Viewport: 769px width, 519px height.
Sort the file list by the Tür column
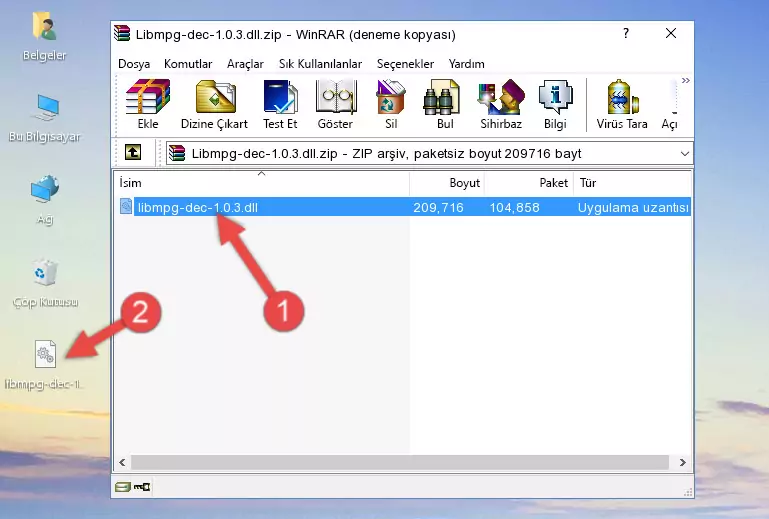pos(633,183)
